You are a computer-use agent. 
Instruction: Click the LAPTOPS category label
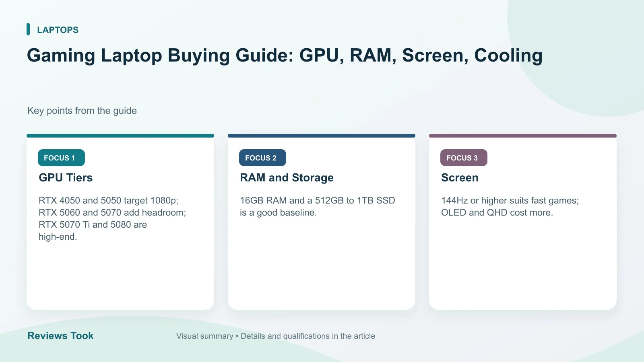[58, 30]
